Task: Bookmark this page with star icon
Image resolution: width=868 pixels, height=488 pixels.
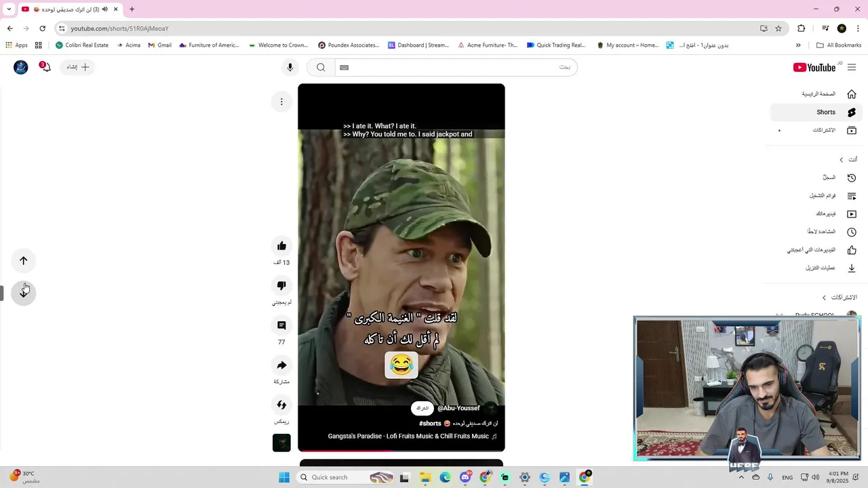Action: point(778,28)
